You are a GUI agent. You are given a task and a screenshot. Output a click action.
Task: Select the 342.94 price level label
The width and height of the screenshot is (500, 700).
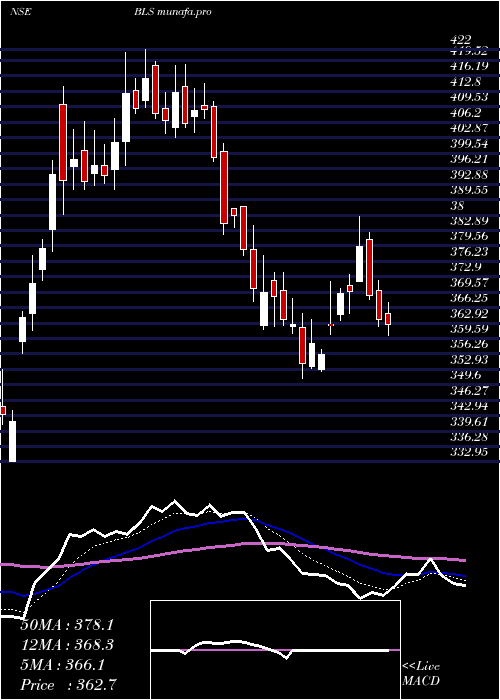pos(469,406)
